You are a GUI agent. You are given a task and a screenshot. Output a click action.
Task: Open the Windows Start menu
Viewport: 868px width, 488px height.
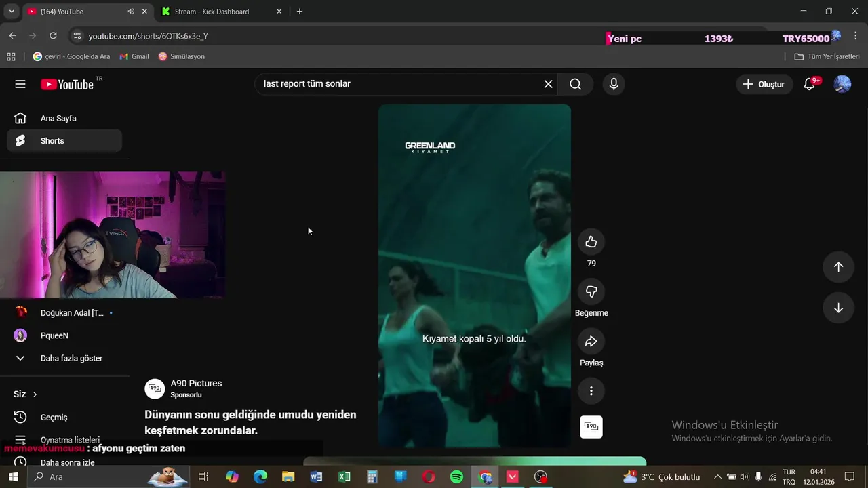(13, 477)
